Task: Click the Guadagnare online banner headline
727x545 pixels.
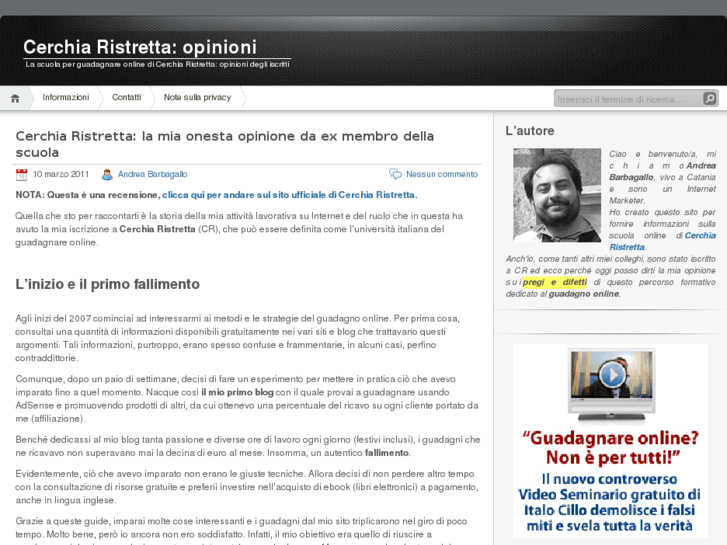Action: click(611, 448)
